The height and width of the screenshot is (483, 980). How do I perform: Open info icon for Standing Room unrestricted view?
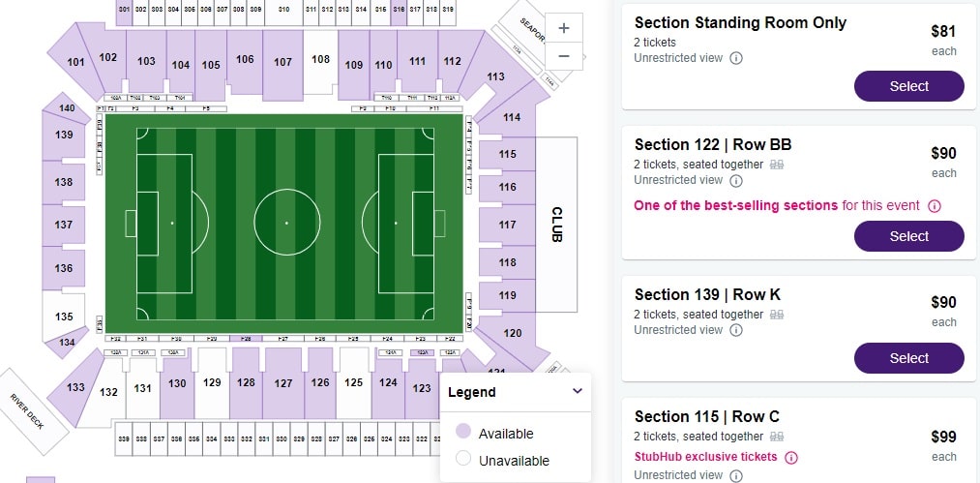tap(736, 58)
